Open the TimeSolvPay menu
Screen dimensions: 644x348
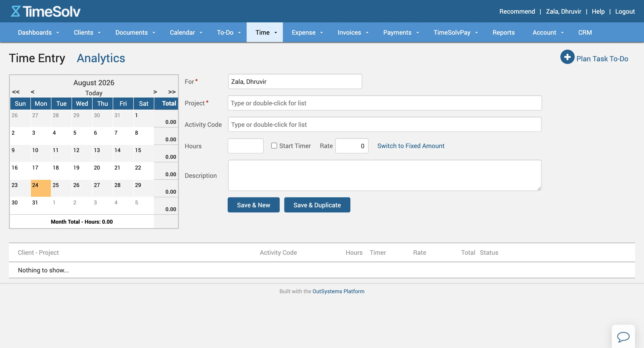click(x=455, y=32)
